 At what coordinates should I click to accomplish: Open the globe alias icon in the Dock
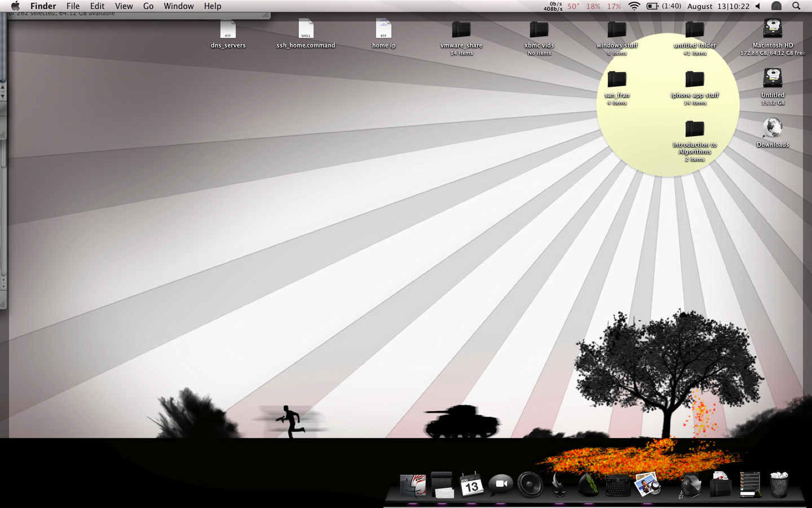click(x=691, y=485)
